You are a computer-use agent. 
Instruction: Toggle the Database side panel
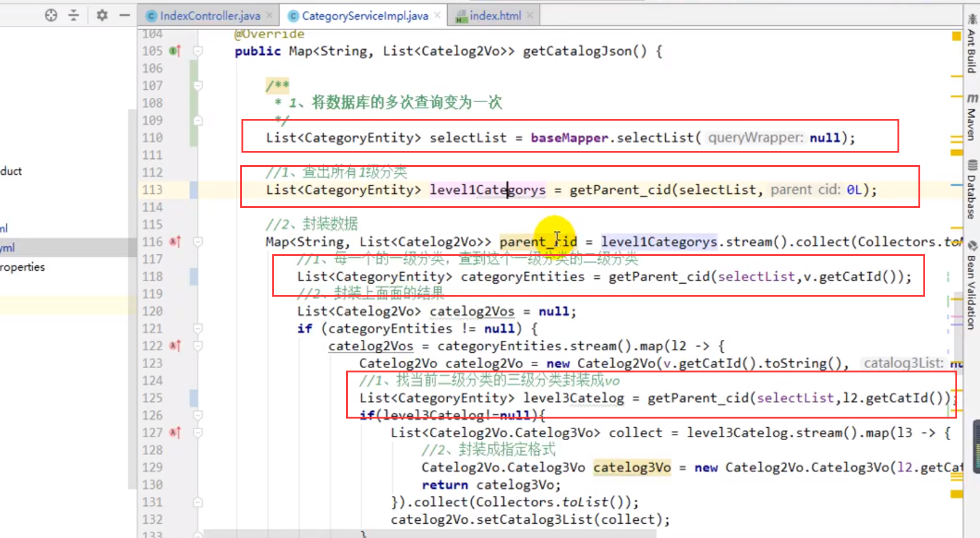pyautogui.click(x=971, y=190)
